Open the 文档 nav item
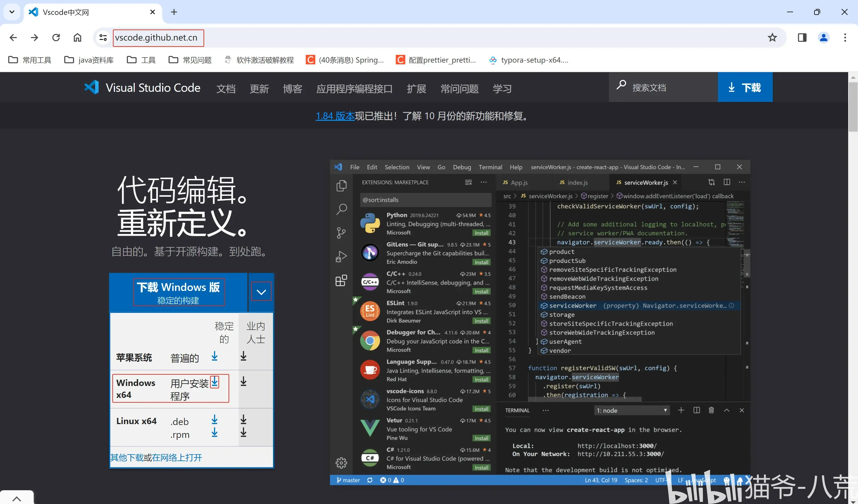 coord(226,89)
